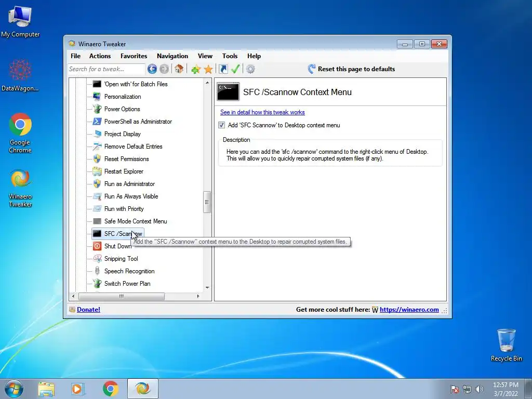
Task: Go to the Home page icon
Action: tap(179, 69)
